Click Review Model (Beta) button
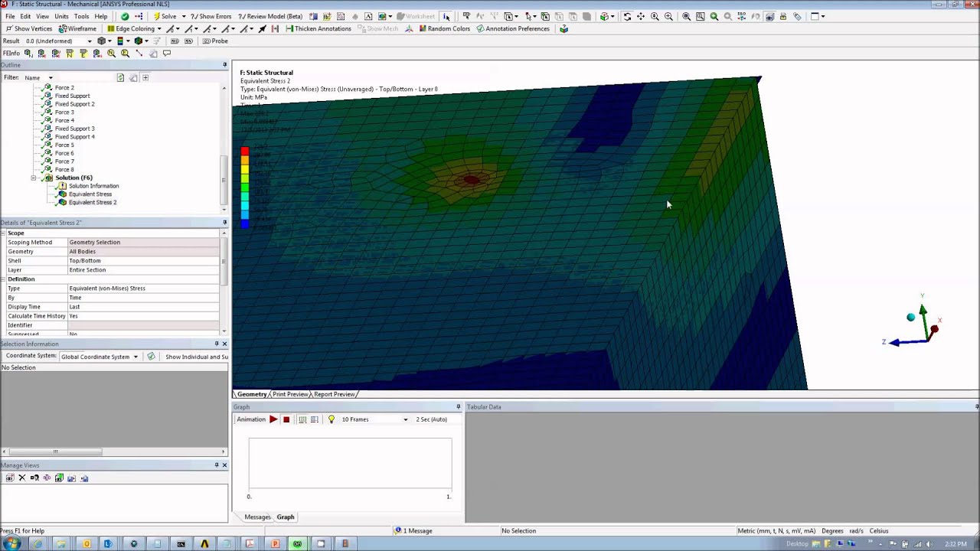 coord(270,16)
